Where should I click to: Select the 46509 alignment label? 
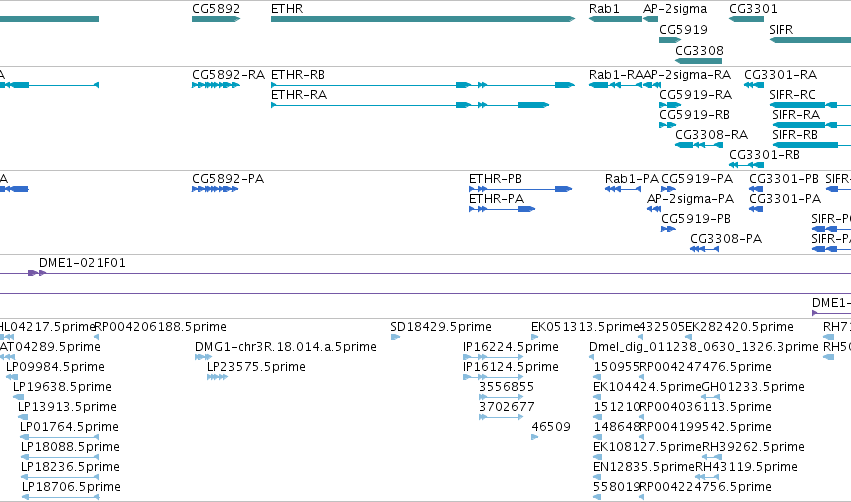(x=551, y=427)
